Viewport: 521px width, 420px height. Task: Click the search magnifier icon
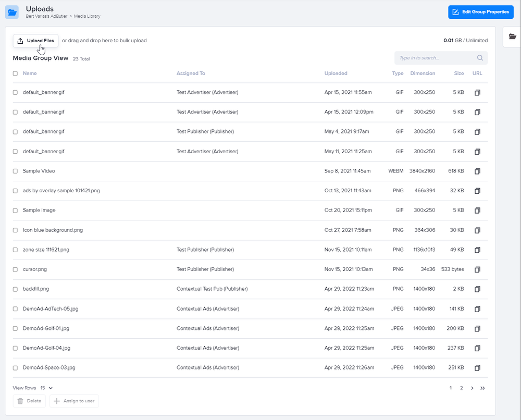pyautogui.click(x=480, y=58)
